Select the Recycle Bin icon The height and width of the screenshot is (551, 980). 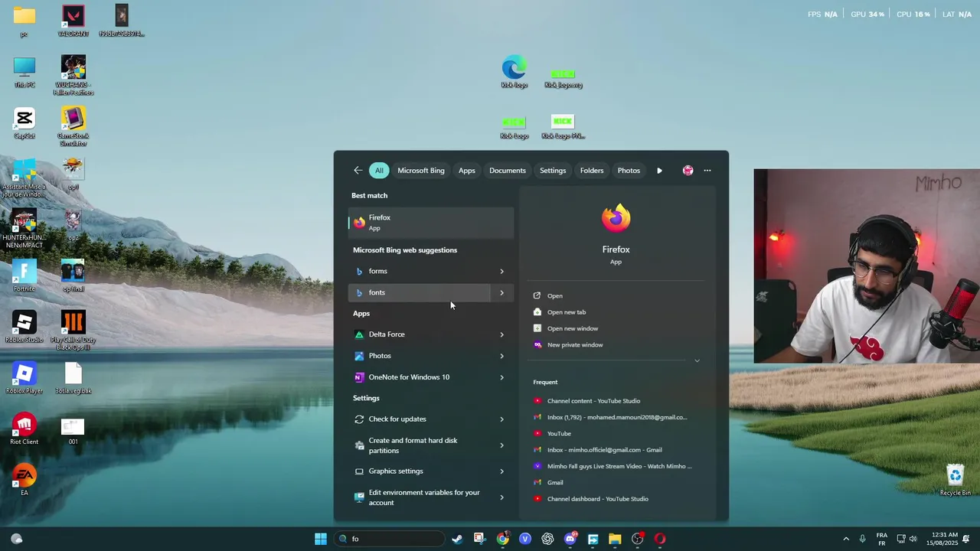(955, 480)
